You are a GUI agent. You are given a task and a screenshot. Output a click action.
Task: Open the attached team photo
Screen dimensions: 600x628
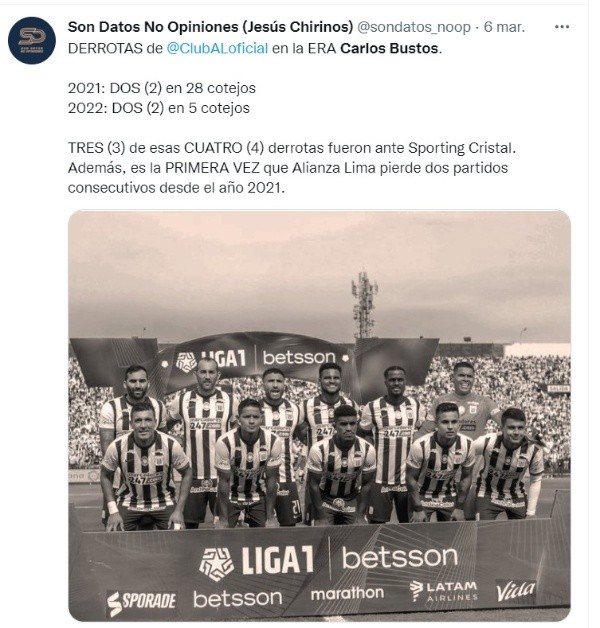(319, 415)
